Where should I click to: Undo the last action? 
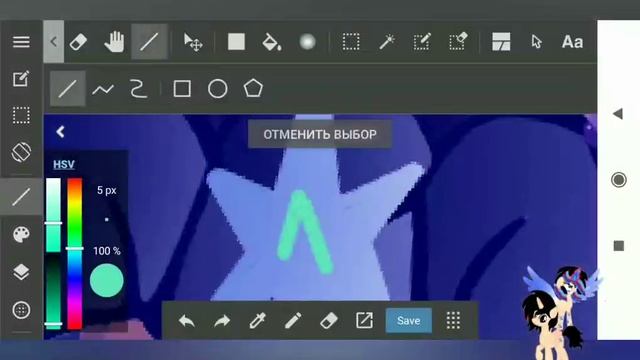187,321
